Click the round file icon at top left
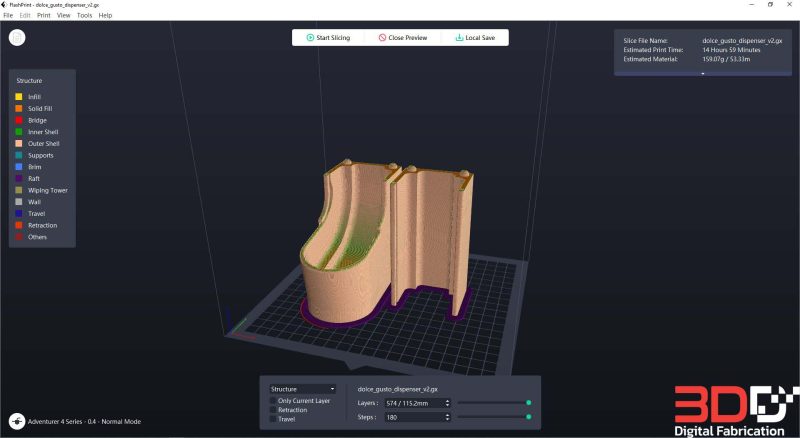 17,37
